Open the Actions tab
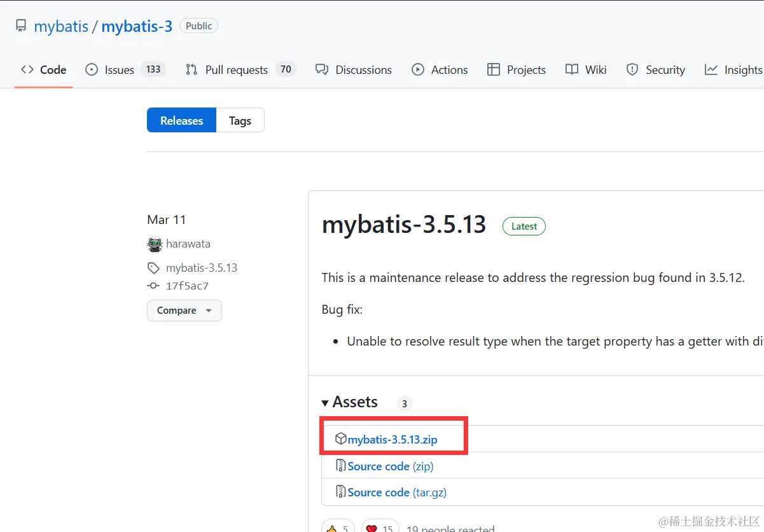Viewport: 764px width, 532px height. pos(440,70)
